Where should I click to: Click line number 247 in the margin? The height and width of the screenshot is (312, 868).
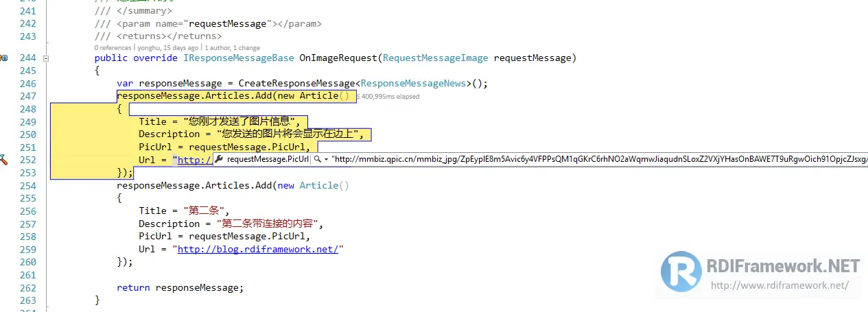[27, 96]
